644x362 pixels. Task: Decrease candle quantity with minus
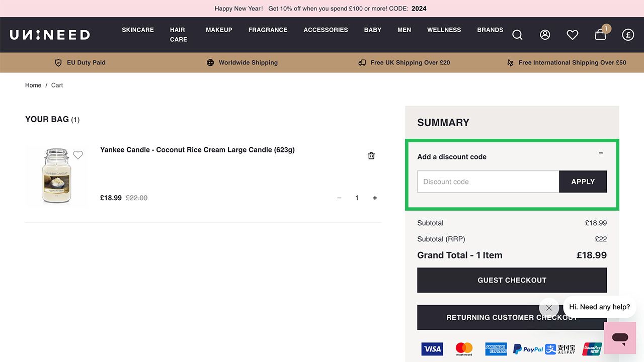(339, 198)
